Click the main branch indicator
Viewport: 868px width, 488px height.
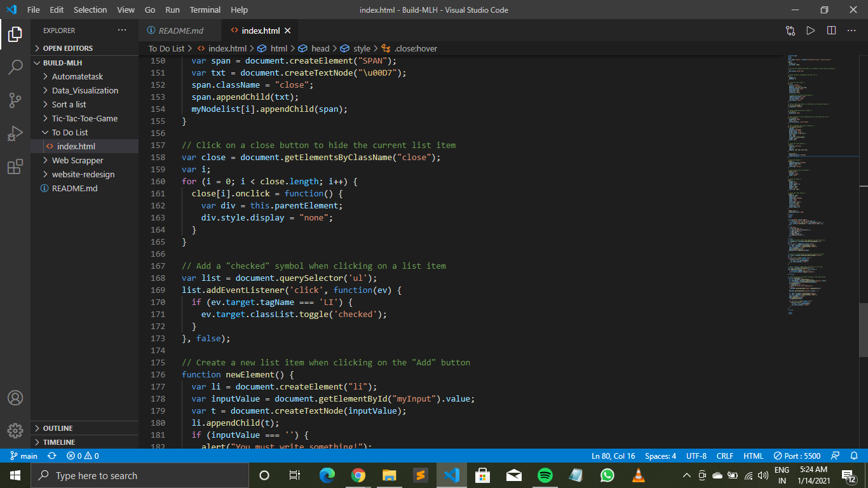[x=24, y=456]
